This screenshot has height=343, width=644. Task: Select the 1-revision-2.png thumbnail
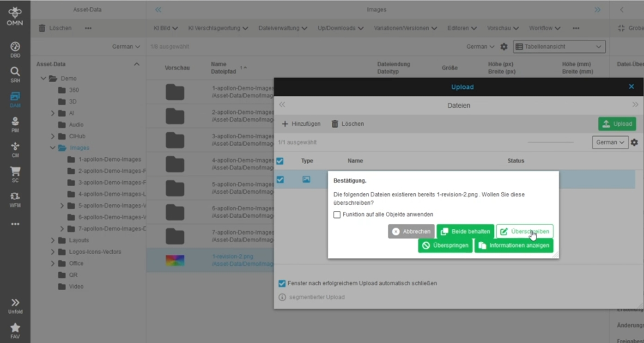pos(175,260)
